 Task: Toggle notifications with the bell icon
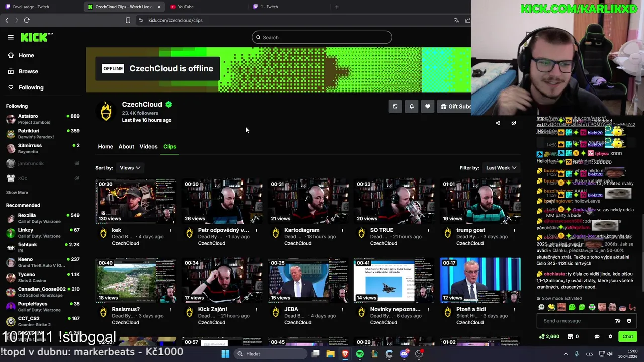pos(412,106)
